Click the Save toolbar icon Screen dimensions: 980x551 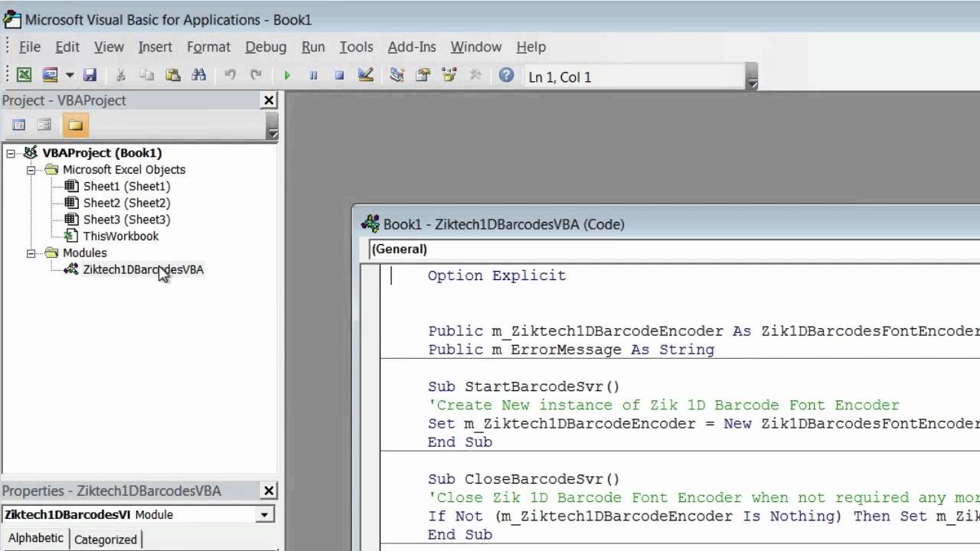90,75
